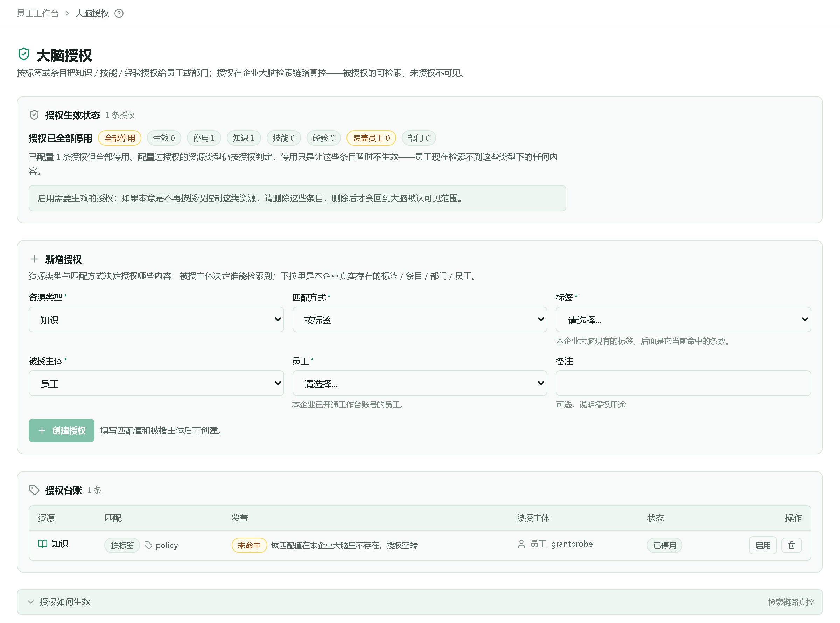The width and height of the screenshot is (840, 623).
Task: Click the plus icon beside 新增授权 heading
Action: [34, 259]
